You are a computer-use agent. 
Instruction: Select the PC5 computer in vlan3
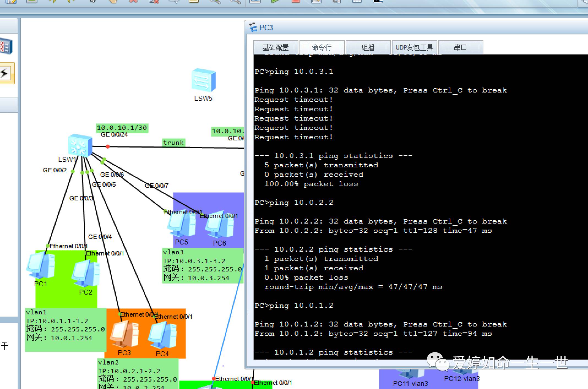tap(181, 224)
